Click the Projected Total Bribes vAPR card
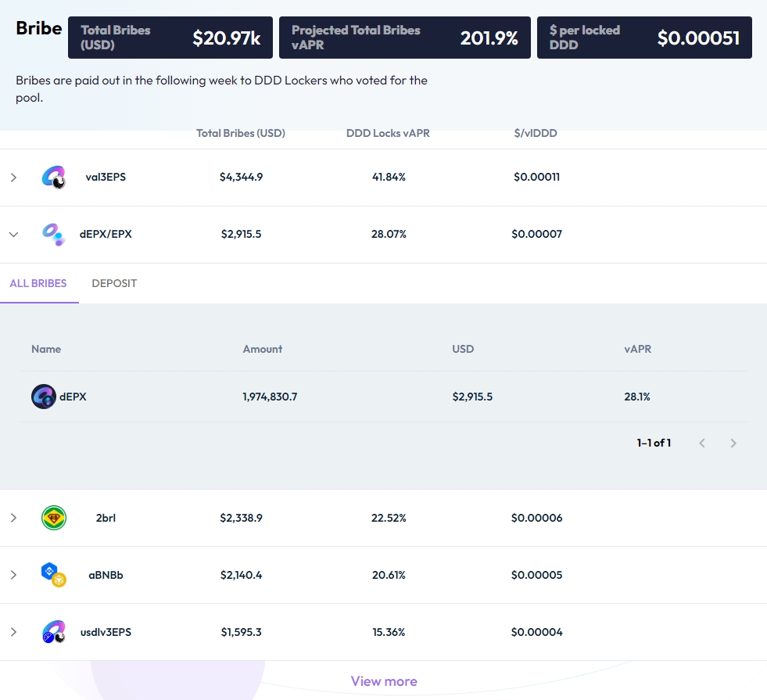The height and width of the screenshot is (700, 767). pyautogui.click(x=405, y=38)
